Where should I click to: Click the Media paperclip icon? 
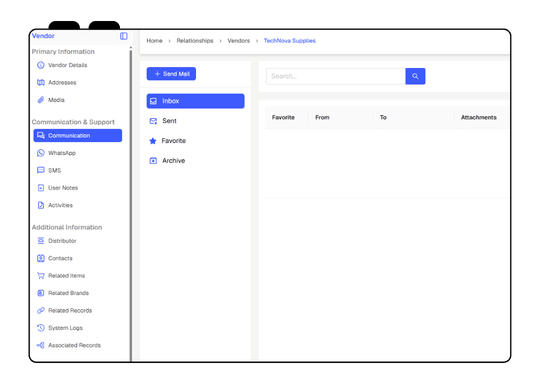(41, 100)
